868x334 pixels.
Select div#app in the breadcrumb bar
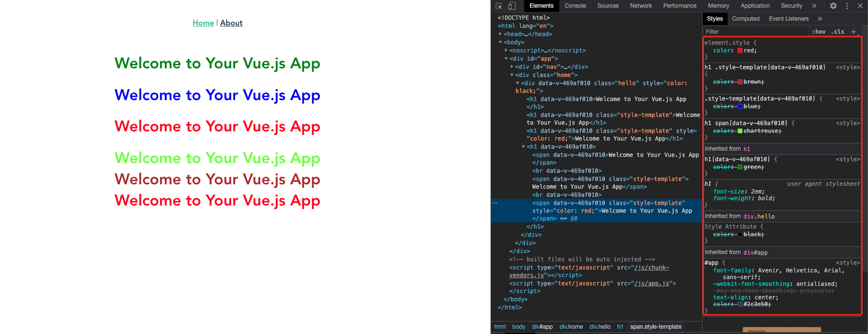click(542, 327)
